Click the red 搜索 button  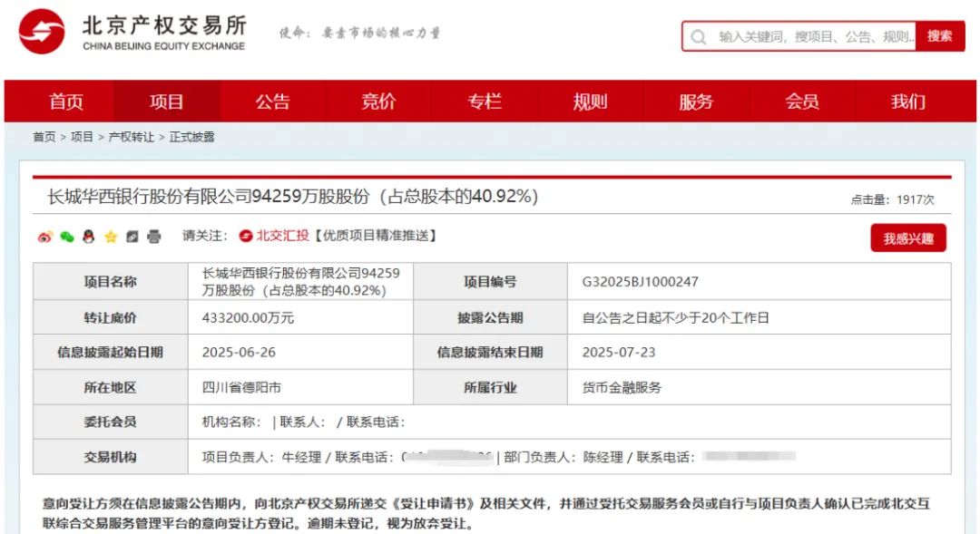coord(940,36)
